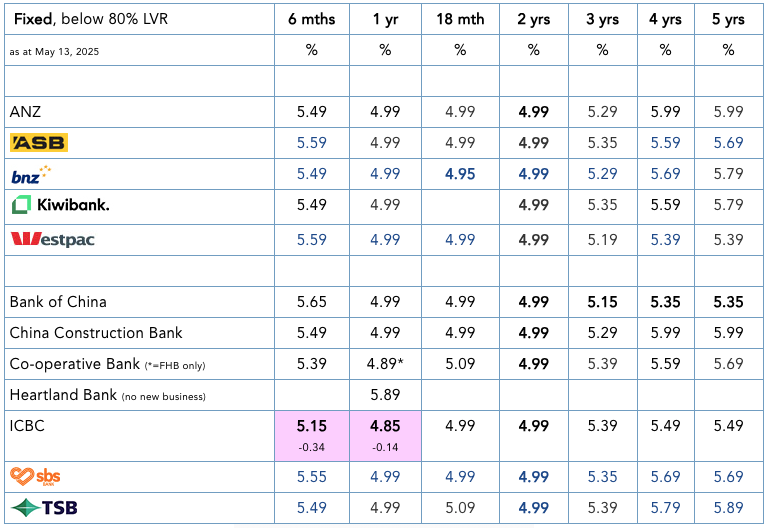Click ANZ's 5.49 six-month rate
769x528 pixels.
311,112
